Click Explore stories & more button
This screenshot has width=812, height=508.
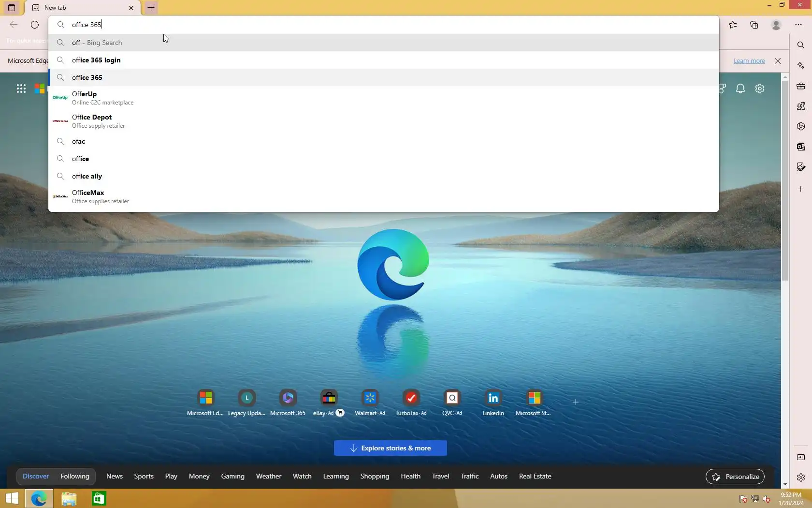390,448
